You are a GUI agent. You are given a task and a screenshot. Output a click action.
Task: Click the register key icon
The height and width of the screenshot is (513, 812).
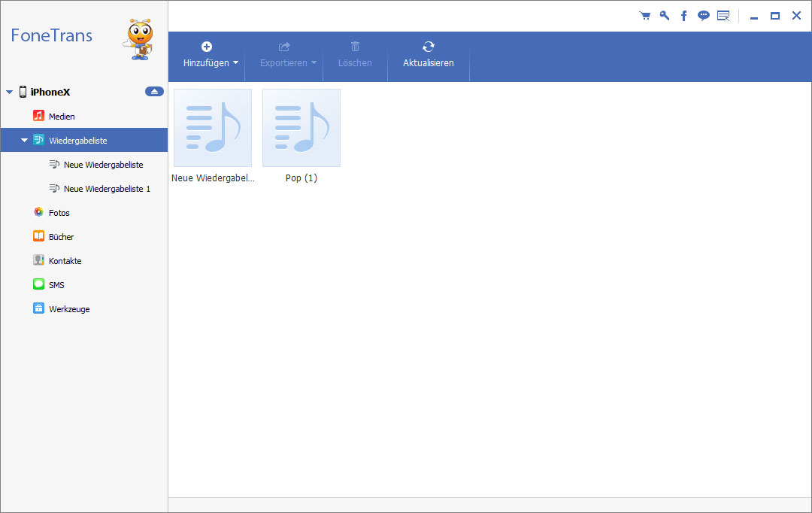(x=665, y=16)
